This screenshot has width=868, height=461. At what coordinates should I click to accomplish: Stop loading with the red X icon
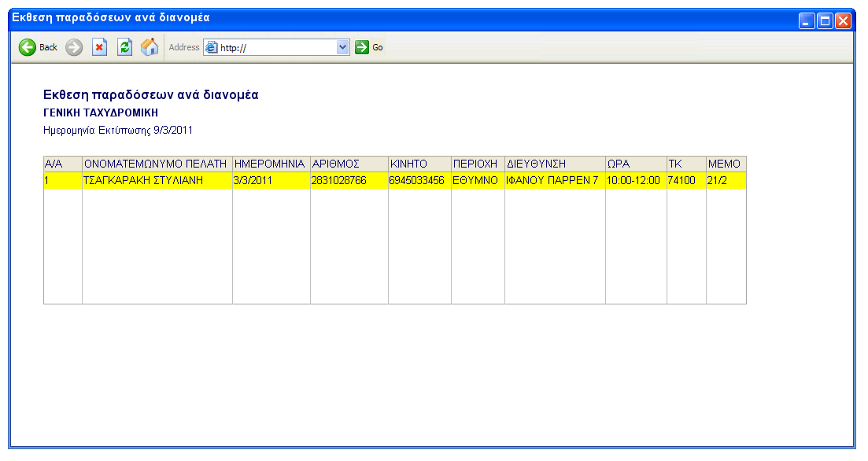click(x=99, y=47)
